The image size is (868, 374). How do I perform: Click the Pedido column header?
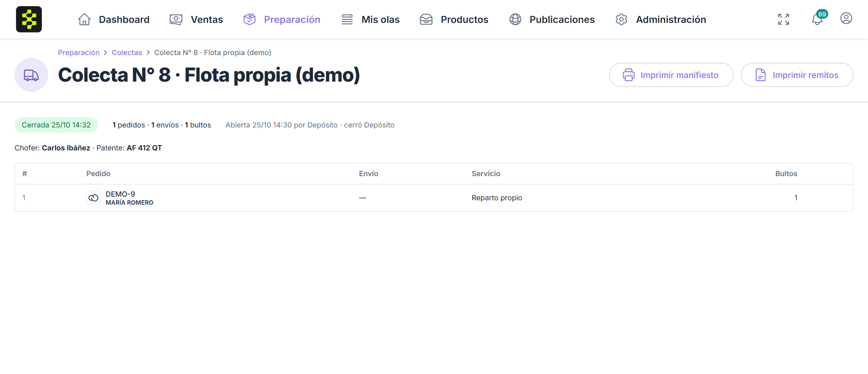click(x=98, y=174)
